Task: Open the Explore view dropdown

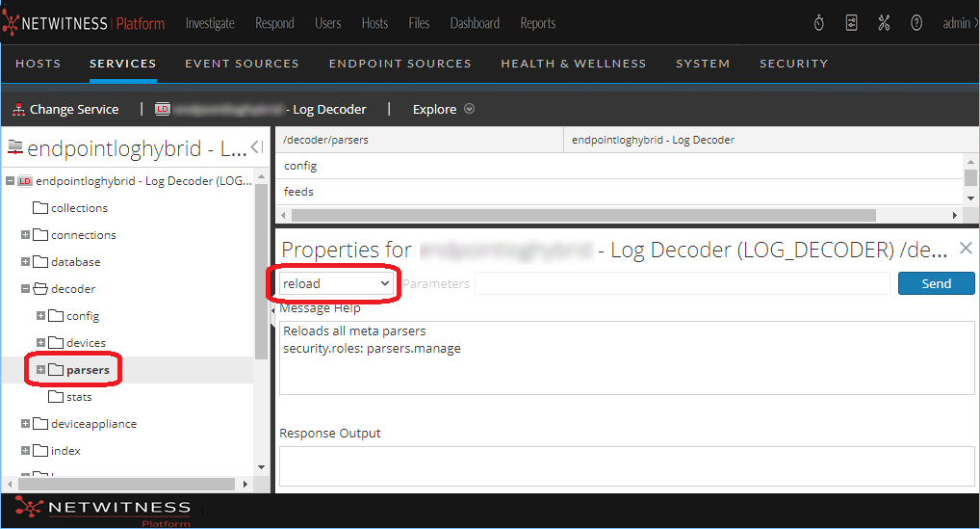Action: pos(443,110)
